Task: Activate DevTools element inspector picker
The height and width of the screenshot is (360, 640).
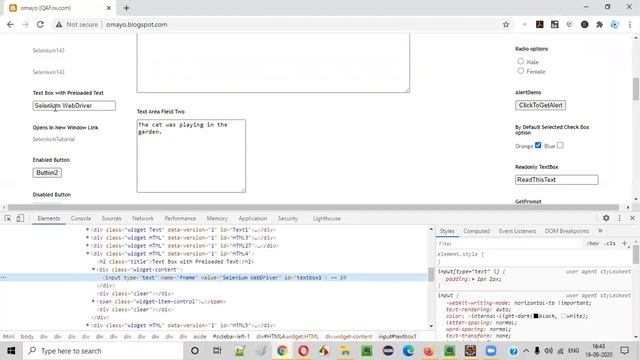Action: pos(8,218)
